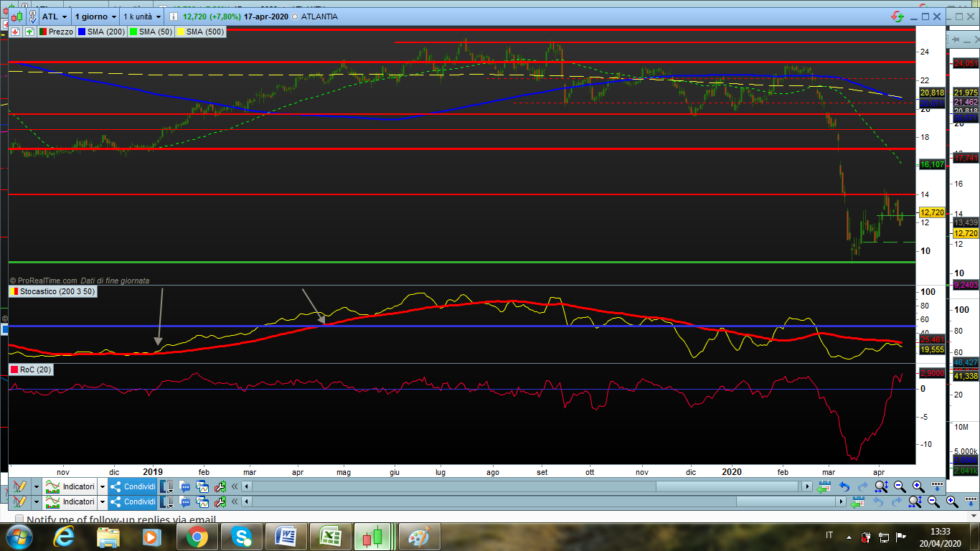Open Microsoft Excel from the taskbar
This screenshot has height=551, width=980.
point(330,537)
